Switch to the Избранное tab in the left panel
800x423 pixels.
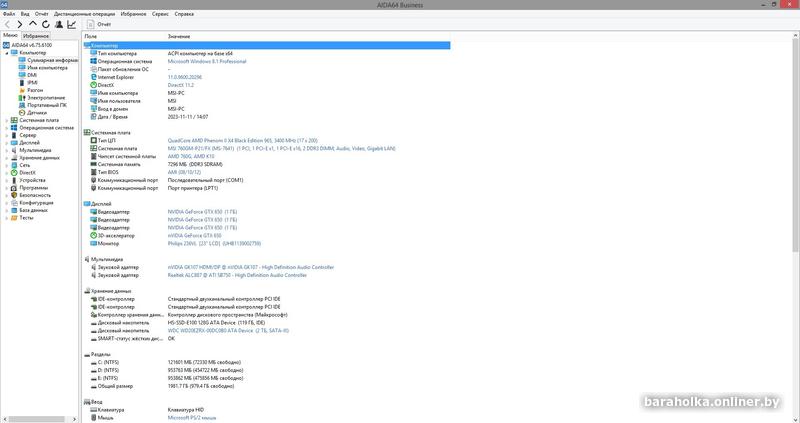[36, 36]
